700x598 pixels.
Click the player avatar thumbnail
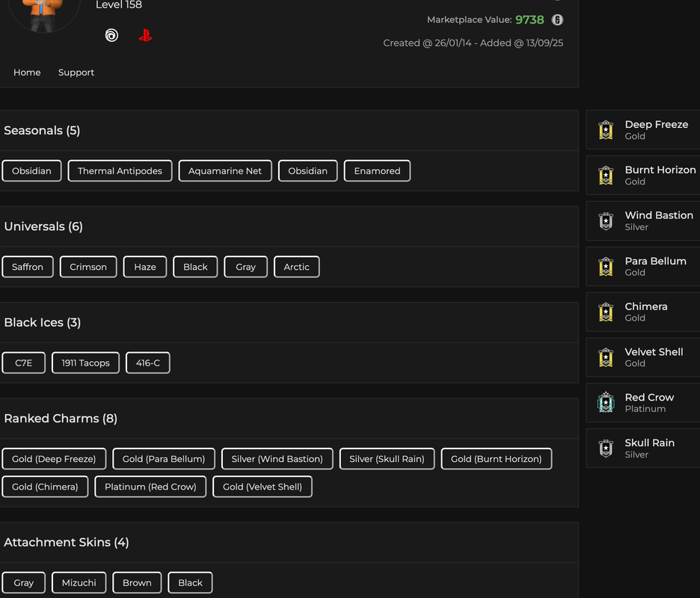tap(44, 13)
